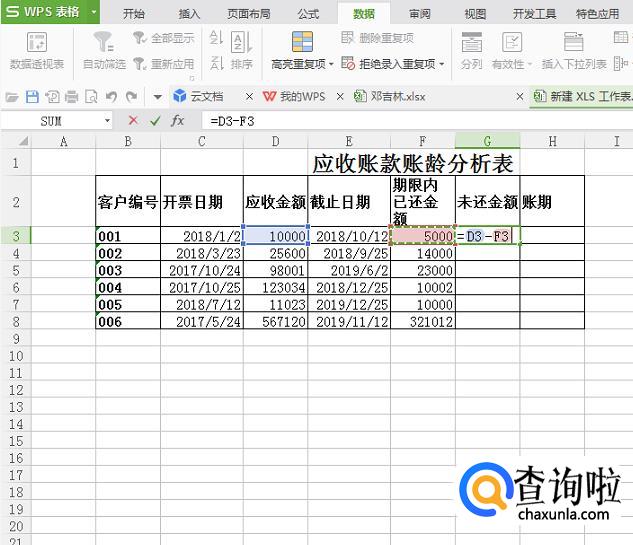Expand 拒绝录入重复项 dropdown arrow

coord(442,64)
